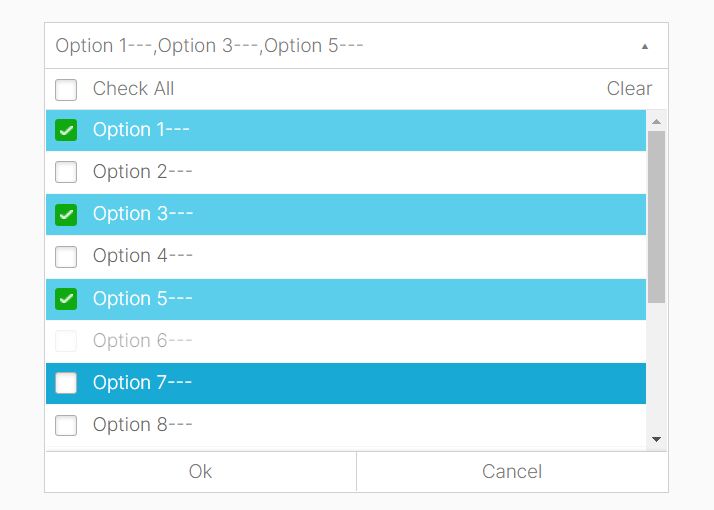Select the Option 2--- list row
The width and height of the screenshot is (714, 510).
346,172
